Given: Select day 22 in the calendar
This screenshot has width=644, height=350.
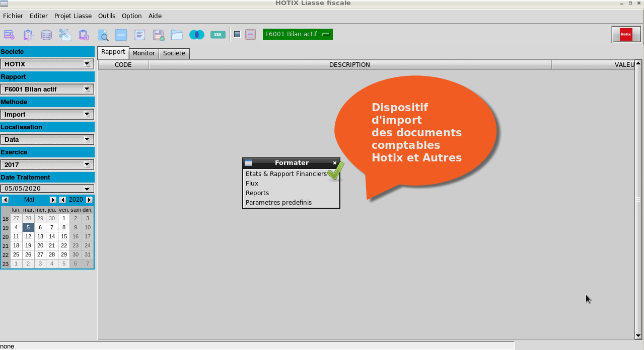Looking at the screenshot, I should [x=63, y=245].
